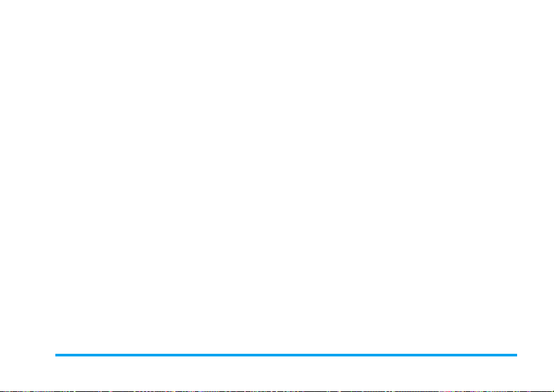The image size is (554, 392).
Task: Click the center of the bottom pixel strip
Action: (x=277, y=391)
